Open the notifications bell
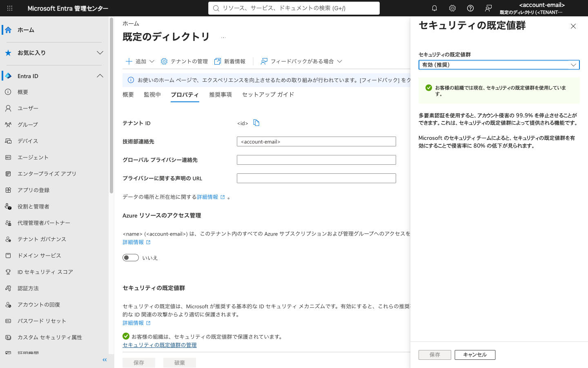 click(434, 8)
